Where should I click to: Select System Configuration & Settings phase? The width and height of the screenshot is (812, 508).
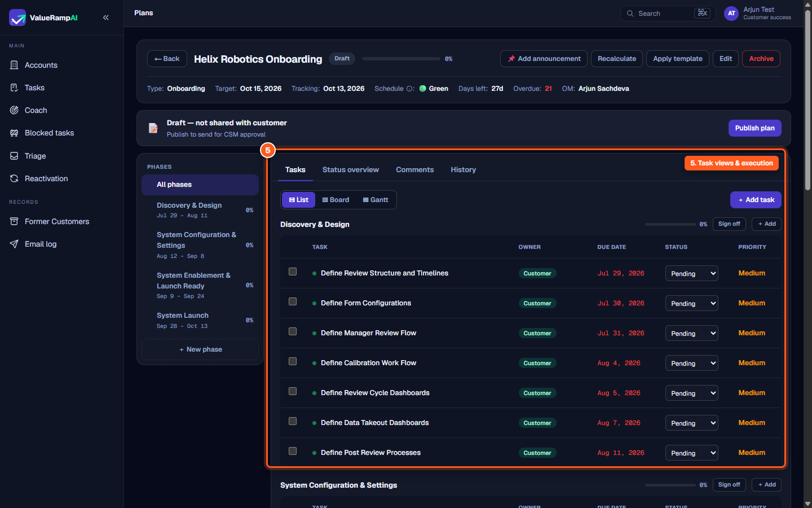tap(200, 245)
